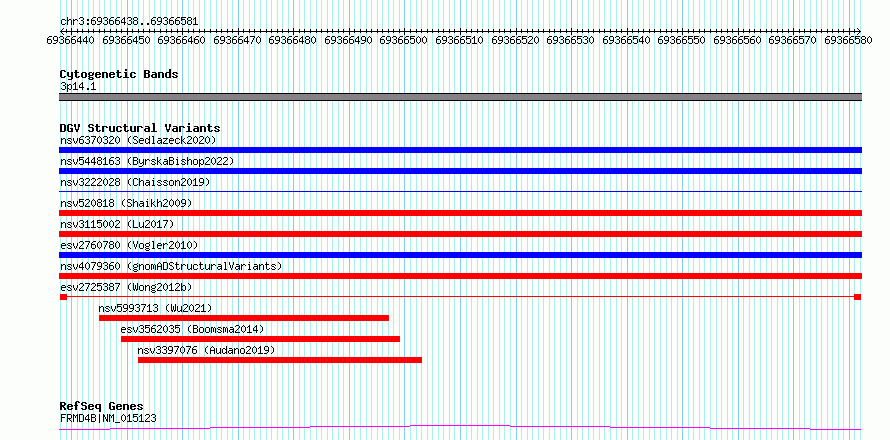The width and height of the screenshot is (890, 440).
Task: Open the RefSeq Genes track heading
Action: [102, 407]
